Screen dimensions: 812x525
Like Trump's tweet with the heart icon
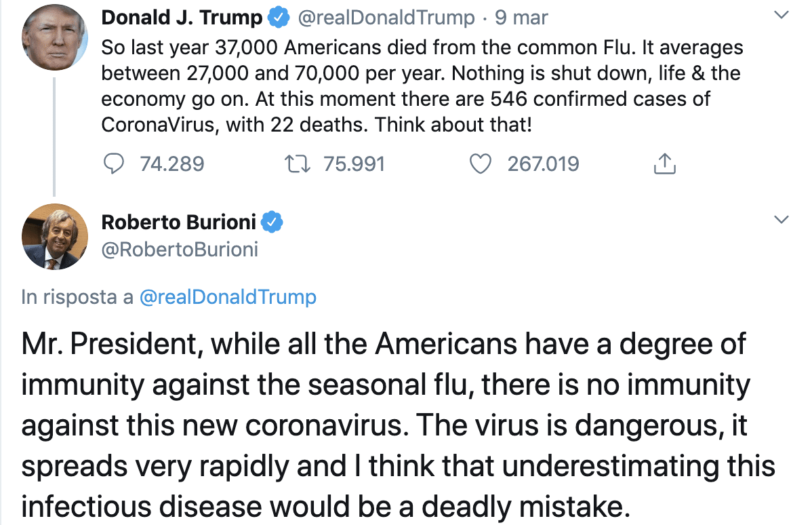pyautogui.click(x=481, y=163)
